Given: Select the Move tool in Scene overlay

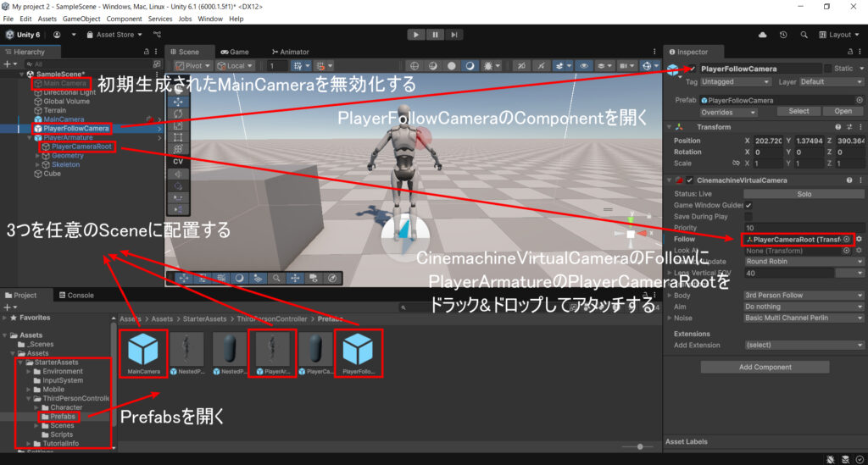Looking at the screenshot, I should (178, 102).
